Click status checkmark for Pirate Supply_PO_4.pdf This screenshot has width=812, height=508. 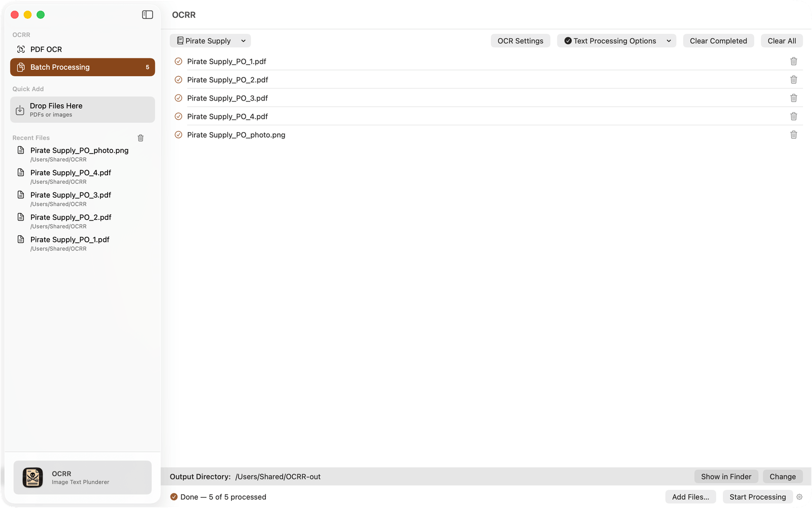179,116
